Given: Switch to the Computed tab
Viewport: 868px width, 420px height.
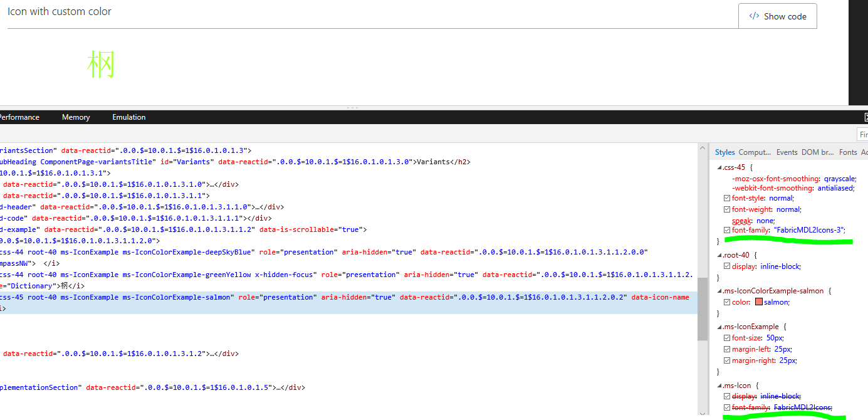Looking at the screenshot, I should point(754,152).
